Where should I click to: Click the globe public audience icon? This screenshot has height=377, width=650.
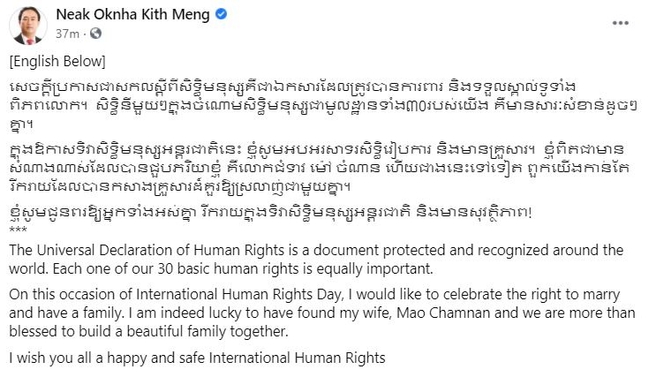point(96,34)
